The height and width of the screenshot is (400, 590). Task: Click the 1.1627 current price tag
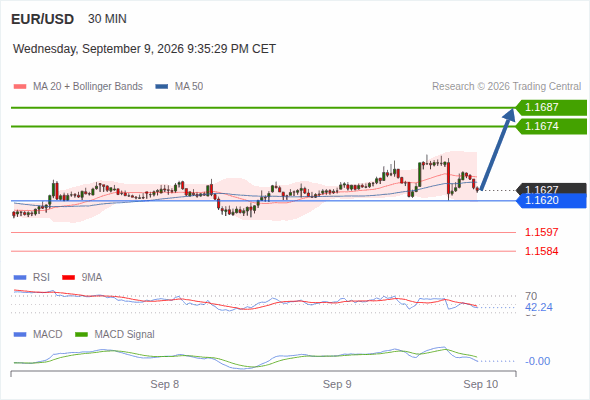click(552, 189)
